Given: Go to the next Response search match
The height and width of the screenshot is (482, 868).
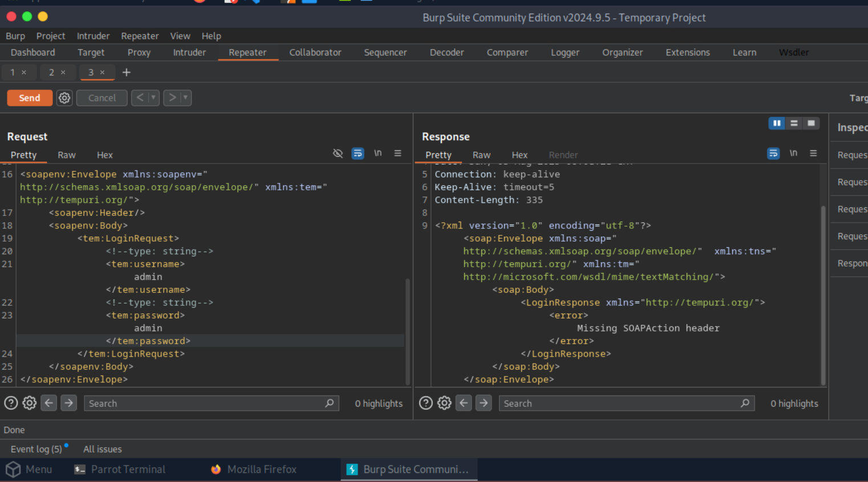Looking at the screenshot, I should pyautogui.click(x=484, y=403).
